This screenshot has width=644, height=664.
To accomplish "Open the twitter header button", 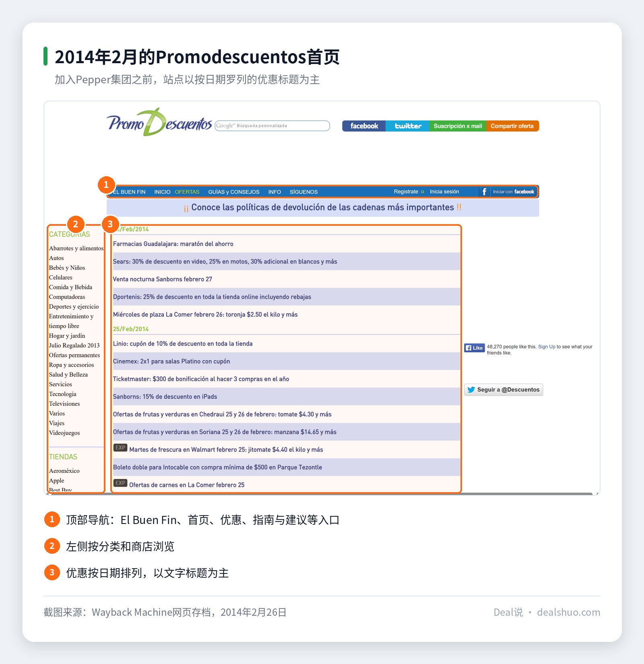I will click(x=407, y=126).
